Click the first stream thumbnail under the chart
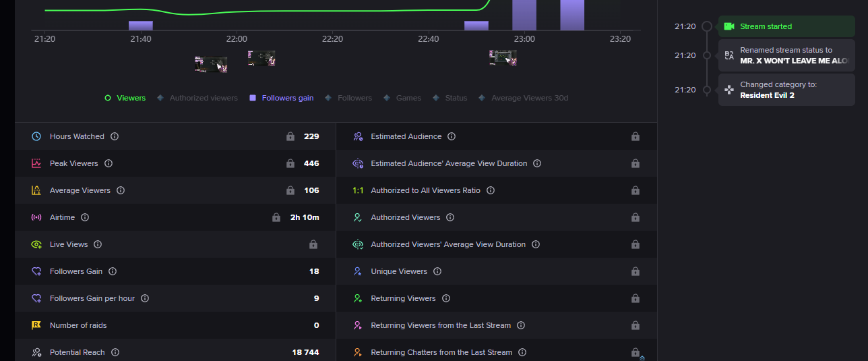 pos(211,65)
